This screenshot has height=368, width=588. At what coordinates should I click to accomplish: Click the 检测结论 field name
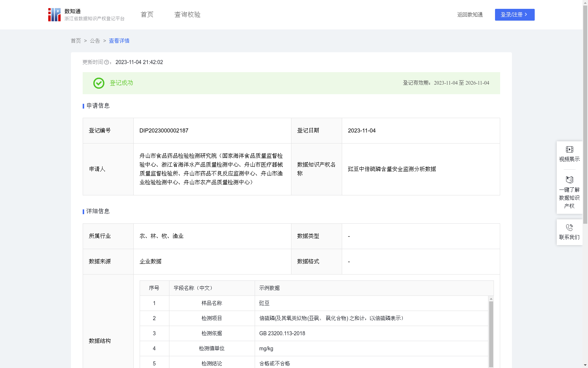212,364
